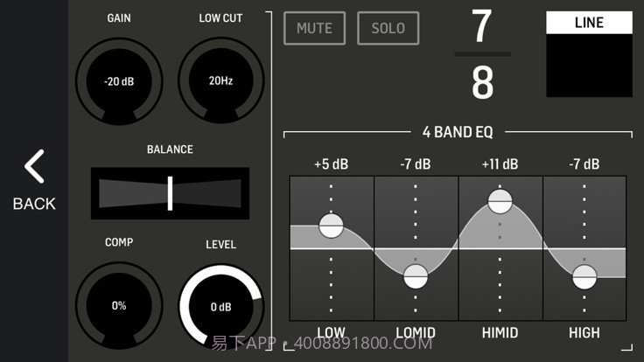Select channel number 8
This screenshot has width=644, height=362.
tap(482, 83)
